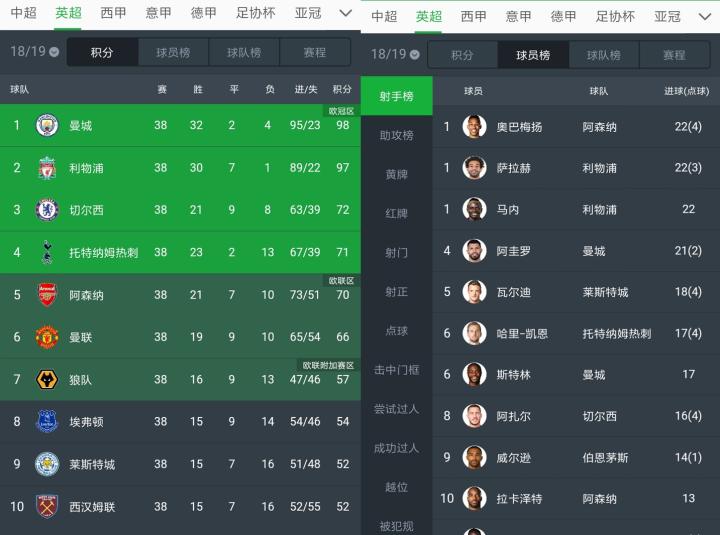
Task: Expand league list with the left panel's chevron
Action: tap(345, 14)
